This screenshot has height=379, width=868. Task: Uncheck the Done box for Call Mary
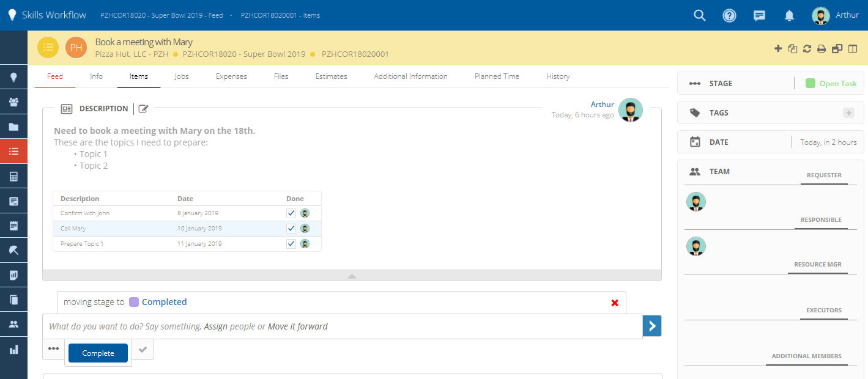click(x=291, y=228)
